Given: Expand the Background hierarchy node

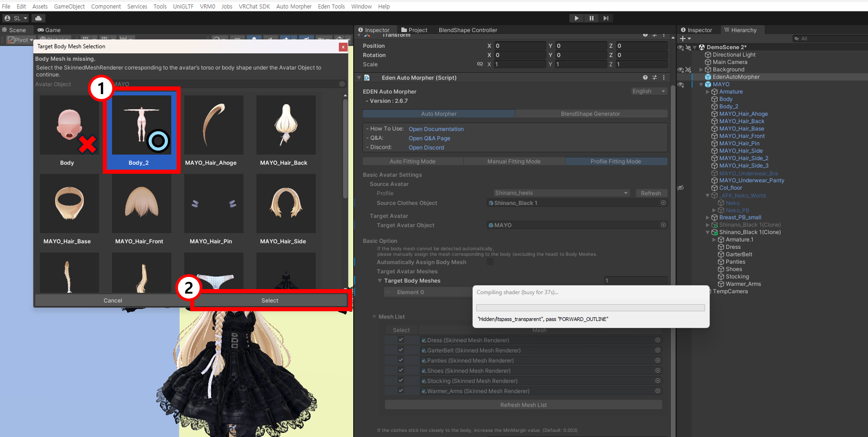Looking at the screenshot, I should point(701,70).
